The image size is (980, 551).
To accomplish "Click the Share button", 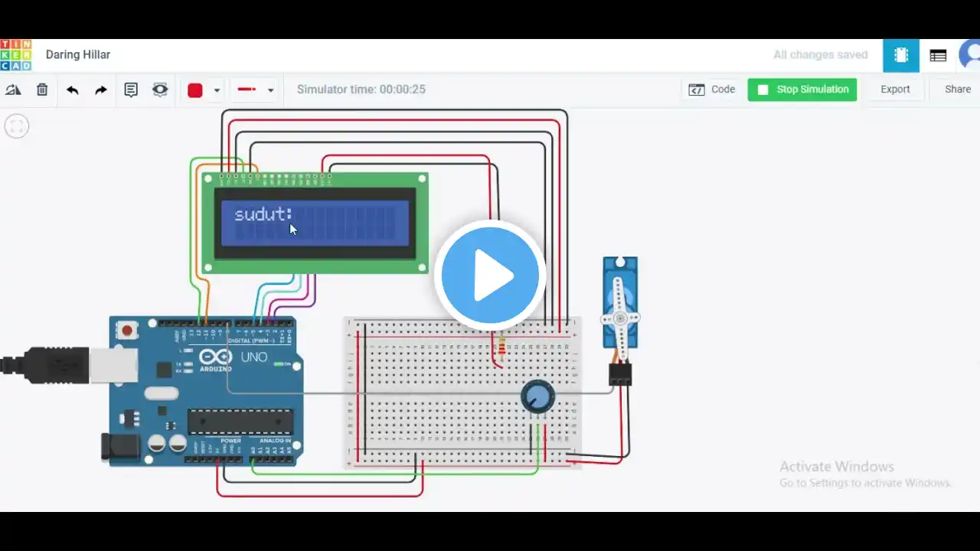I will coord(957,90).
